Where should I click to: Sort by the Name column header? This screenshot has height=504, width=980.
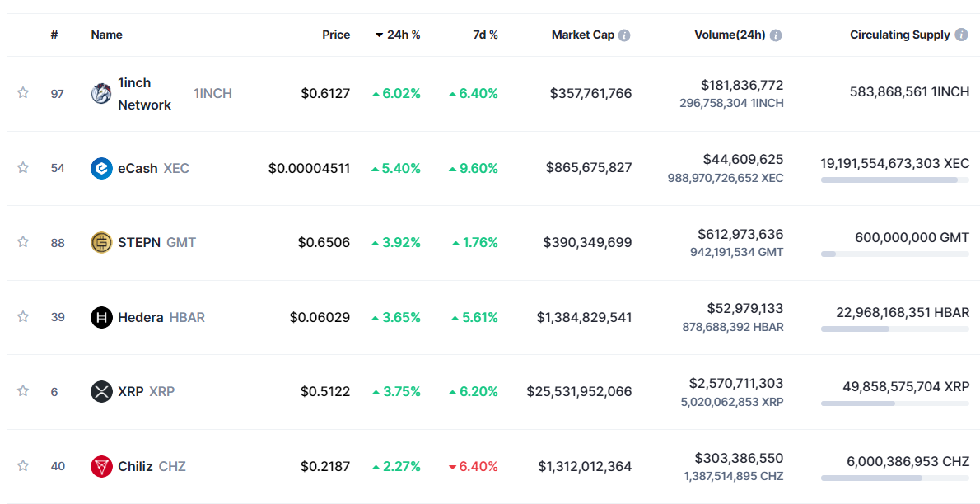(x=106, y=35)
